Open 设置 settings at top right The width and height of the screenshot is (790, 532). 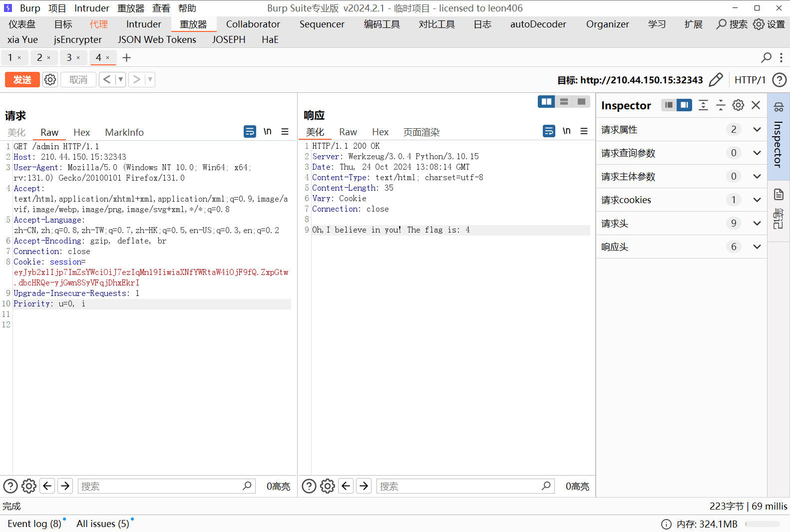coord(769,24)
